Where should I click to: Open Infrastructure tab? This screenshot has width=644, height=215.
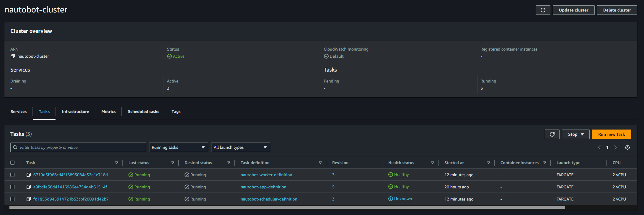75,111
